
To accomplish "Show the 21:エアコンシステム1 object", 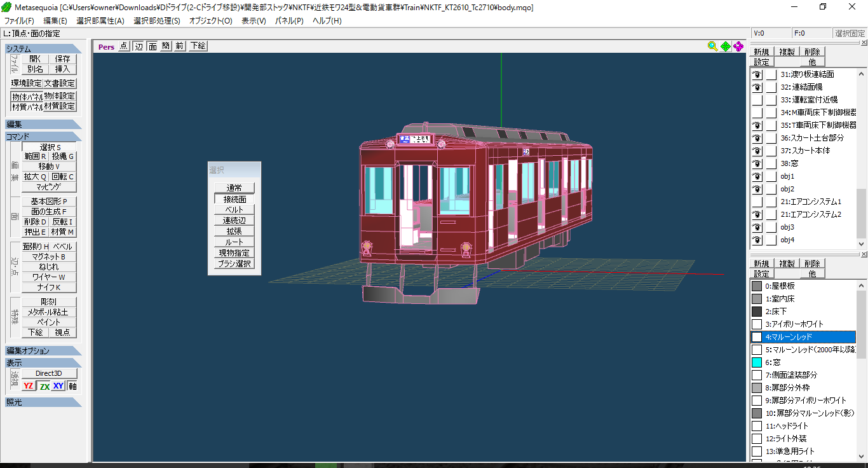I will [757, 202].
